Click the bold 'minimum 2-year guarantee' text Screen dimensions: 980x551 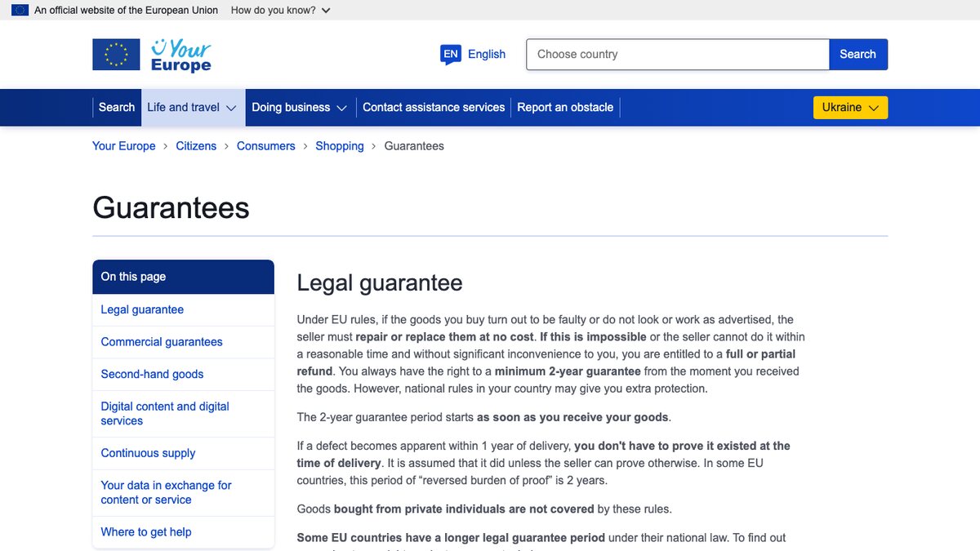(568, 371)
